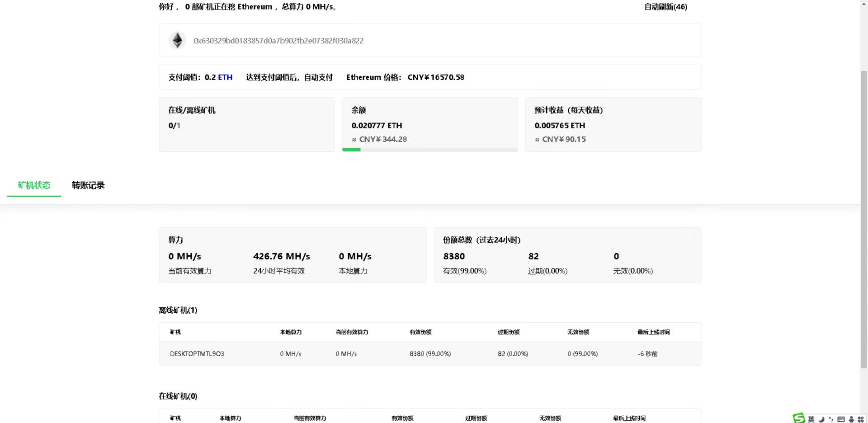This screenshot has width=868, height=423.
Task: Click the -6 秒前 last seen cell
Action: [x=647, y=354]
